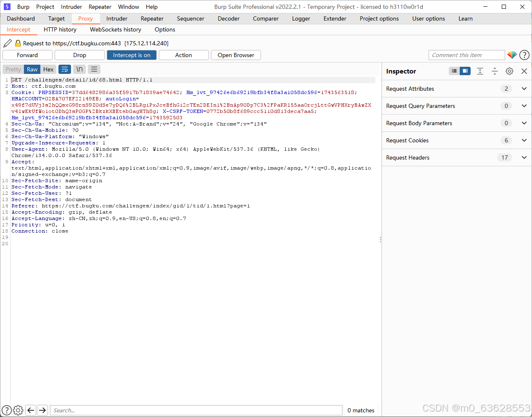The height and width of the screenshot is (417, 532).
Task: Click the Comment this item field
Action: pos(466,55)
